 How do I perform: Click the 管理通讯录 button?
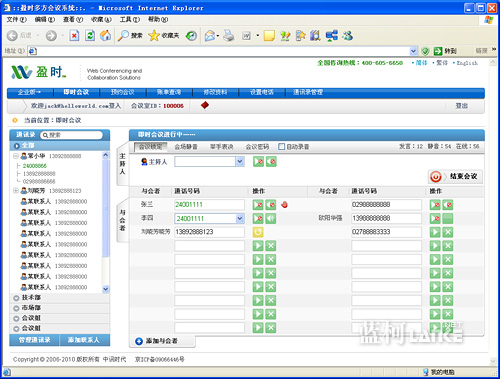click(34, 340)
